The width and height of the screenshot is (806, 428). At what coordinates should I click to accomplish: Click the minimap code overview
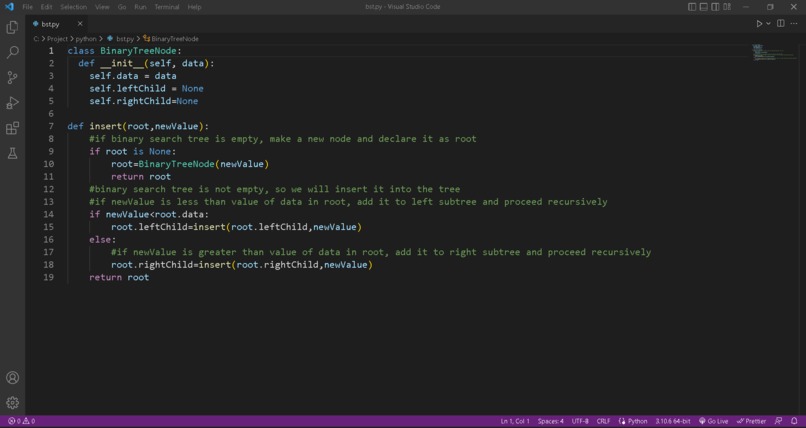pyautogui.click(x=775, y=53)
